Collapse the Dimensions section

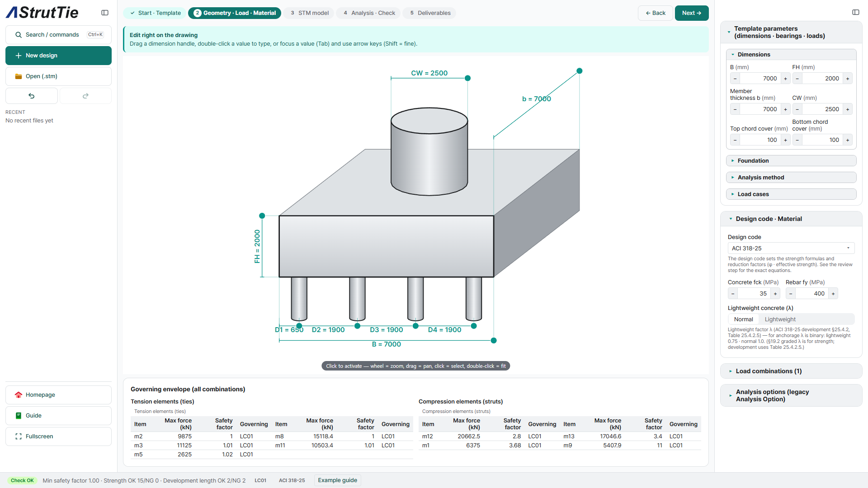point(791,55)
